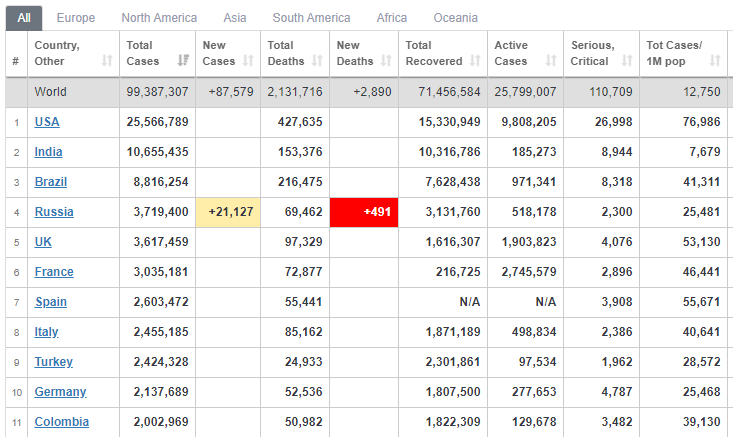The image size is (733, 437).
Task: Click USA total deaths 427,635
Action: 300,122
